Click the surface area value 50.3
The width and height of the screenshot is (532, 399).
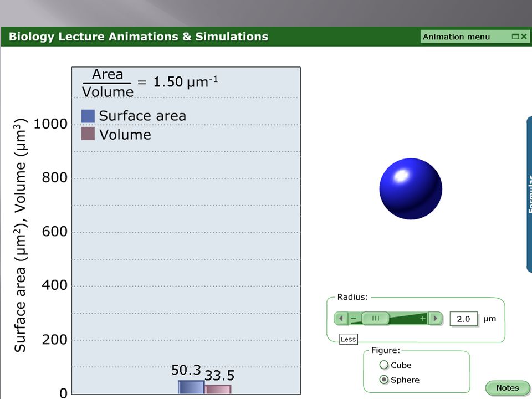(x=186, y=370)
